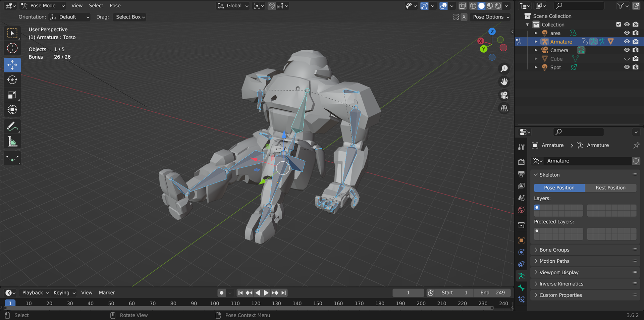The width and height of the screenshot is (644, 320).
Task: Open the Bone properties tab
Action: click(521, 287)
